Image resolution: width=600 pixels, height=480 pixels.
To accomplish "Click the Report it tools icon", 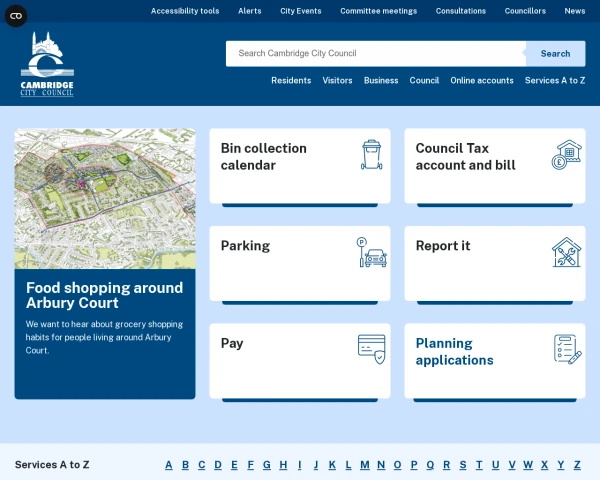I will pyautogui.click(x=566, y=252).
